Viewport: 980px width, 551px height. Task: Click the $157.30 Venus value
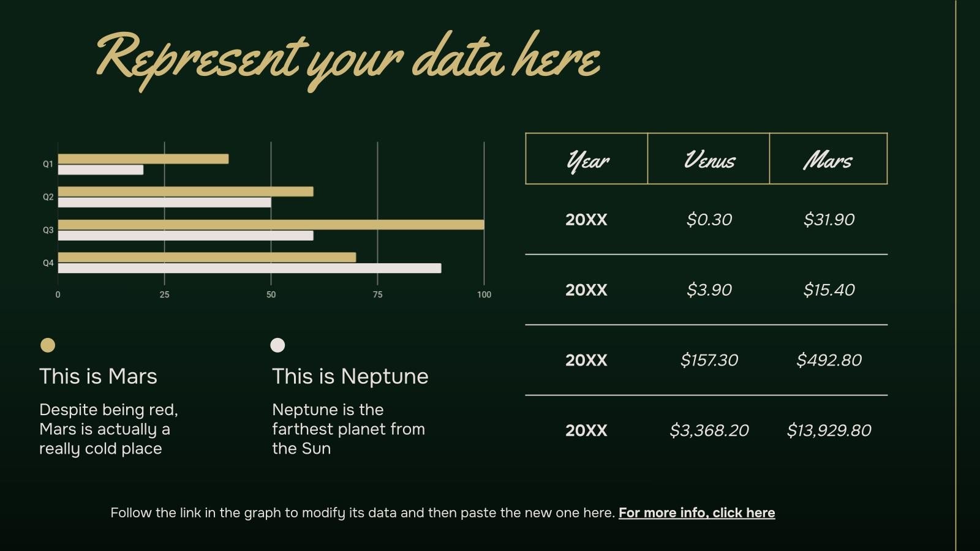[x=709, y=360]
